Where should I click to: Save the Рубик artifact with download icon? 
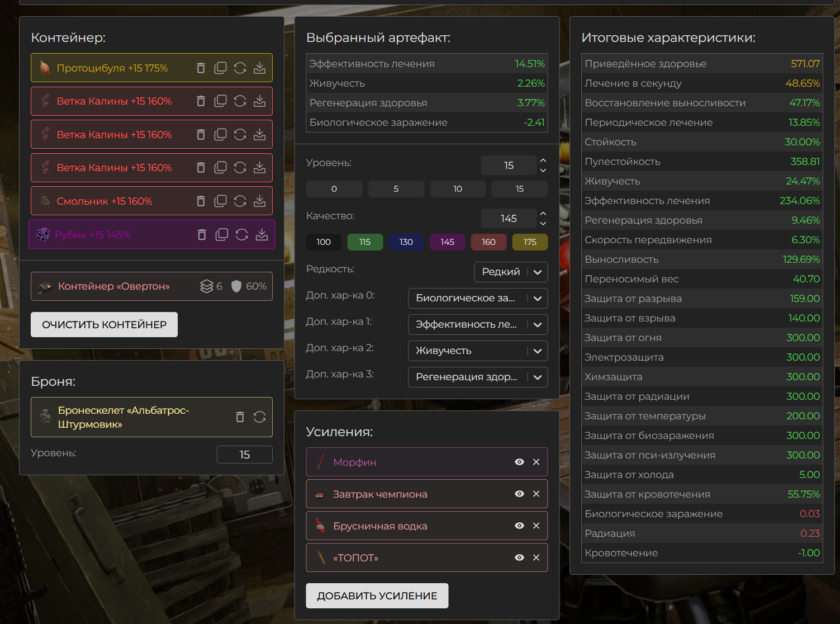pos(262,235)
